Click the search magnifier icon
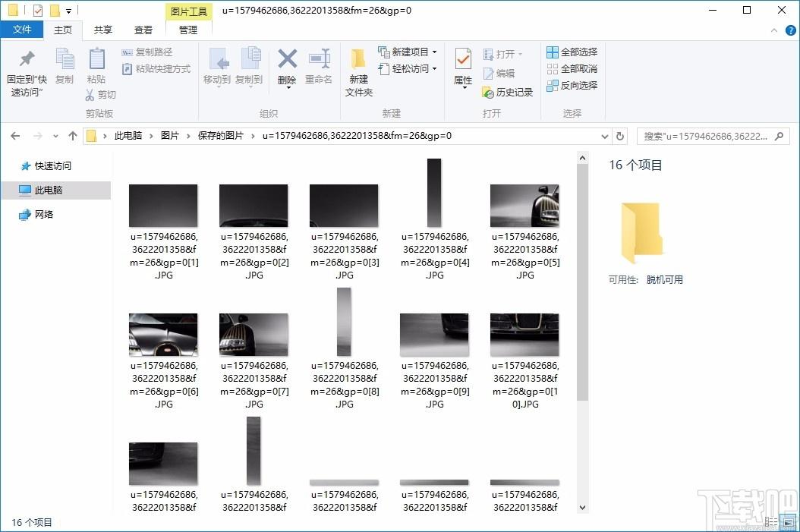 pos(779,136)
